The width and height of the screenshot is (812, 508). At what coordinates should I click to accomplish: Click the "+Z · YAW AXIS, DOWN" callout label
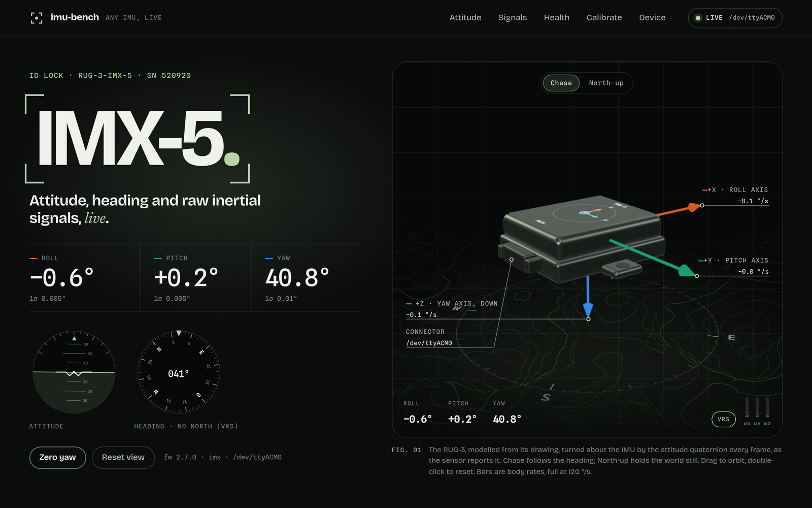[456, 304]
